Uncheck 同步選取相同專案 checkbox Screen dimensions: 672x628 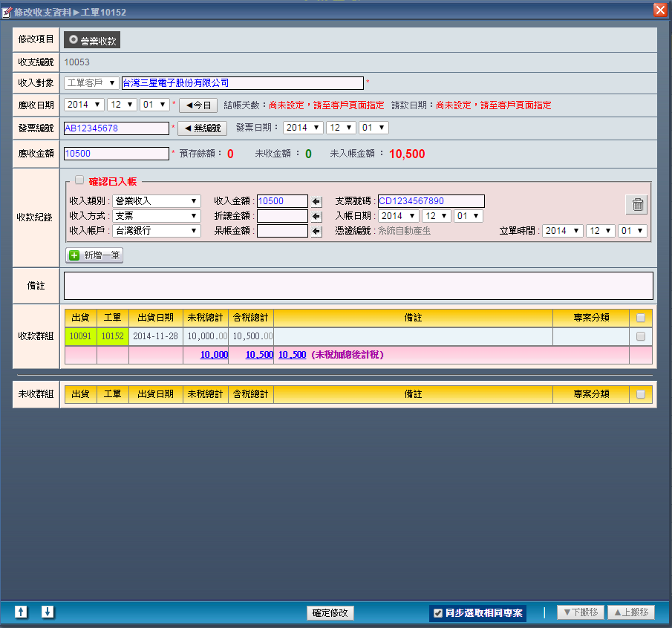tap(438, 613)
